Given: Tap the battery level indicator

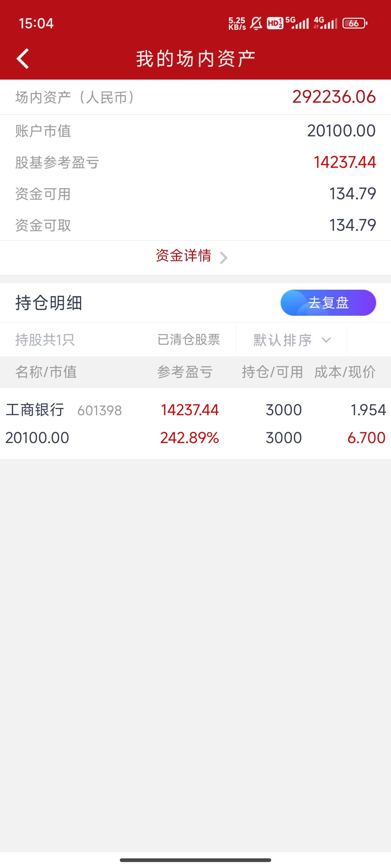Looking at the screenshot, I should coord(355,24).
